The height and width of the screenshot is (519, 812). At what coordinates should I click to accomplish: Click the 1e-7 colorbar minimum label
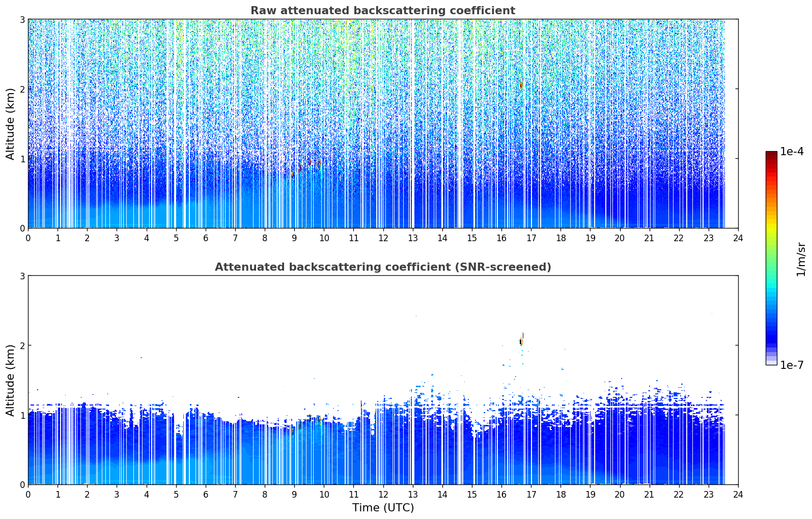[792, 365]
